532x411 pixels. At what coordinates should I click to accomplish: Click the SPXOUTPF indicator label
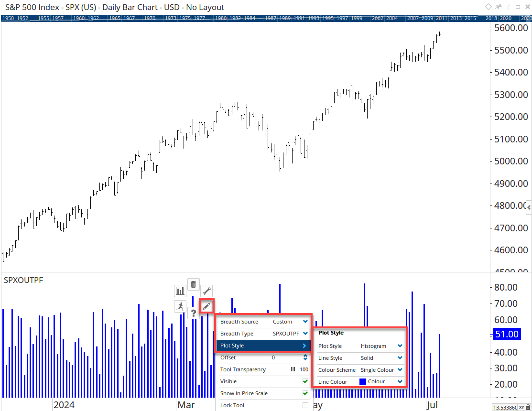(x=23, y=280)
